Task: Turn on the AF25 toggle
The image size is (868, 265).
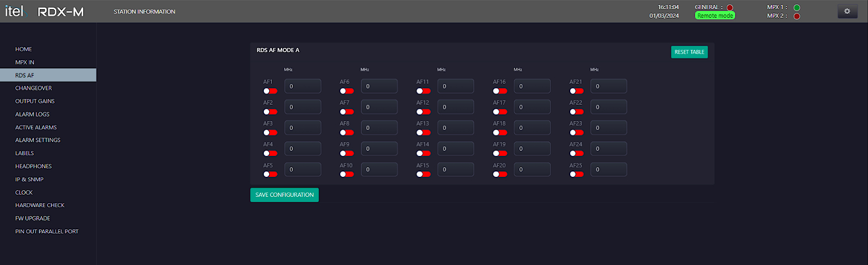Action: 577,174
